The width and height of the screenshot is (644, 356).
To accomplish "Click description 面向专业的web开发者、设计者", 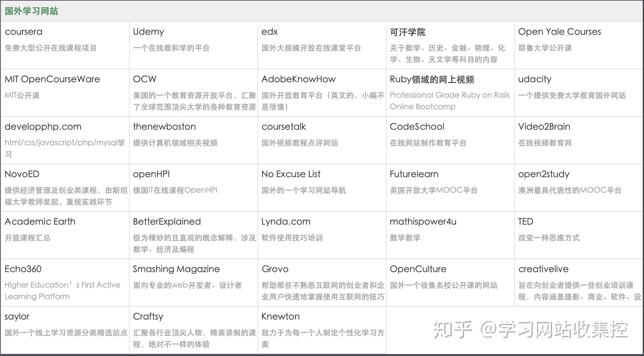I will pos(187,285).
